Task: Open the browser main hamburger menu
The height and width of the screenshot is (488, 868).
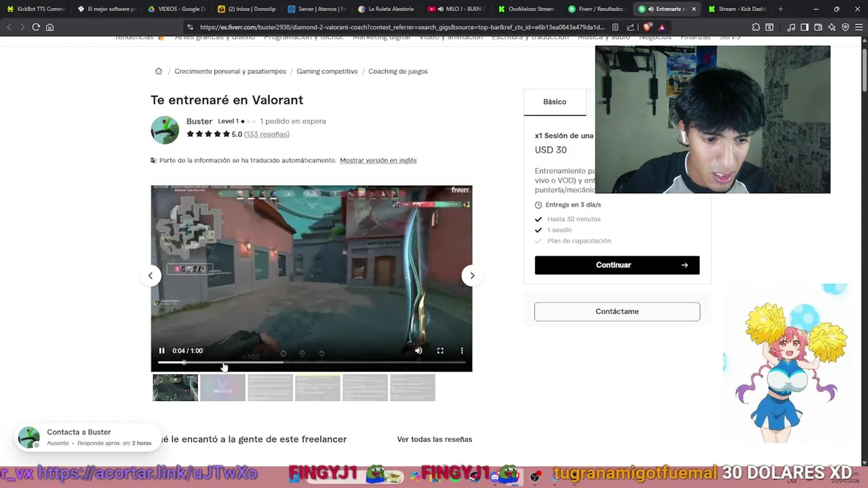Action: click(x=859, y=27)
